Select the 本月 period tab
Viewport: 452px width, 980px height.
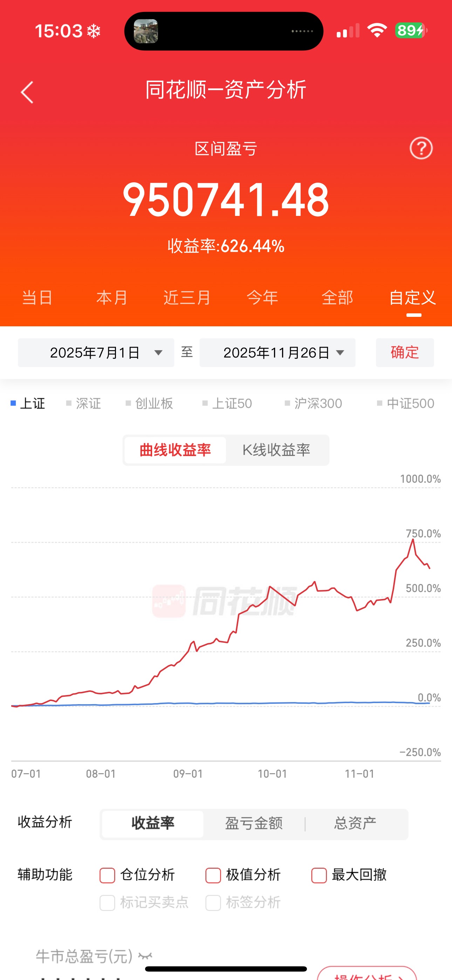coord(112,298)
